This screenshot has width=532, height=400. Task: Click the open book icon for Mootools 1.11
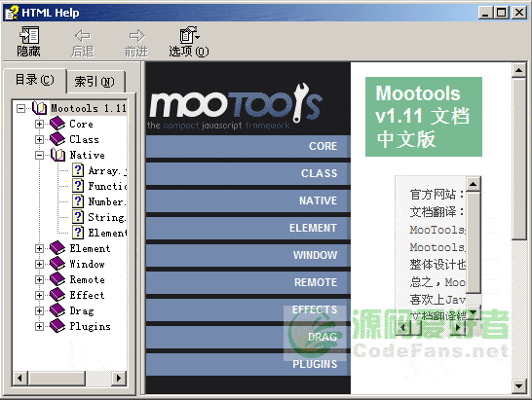pyautogui.click(x=39, y=108)
